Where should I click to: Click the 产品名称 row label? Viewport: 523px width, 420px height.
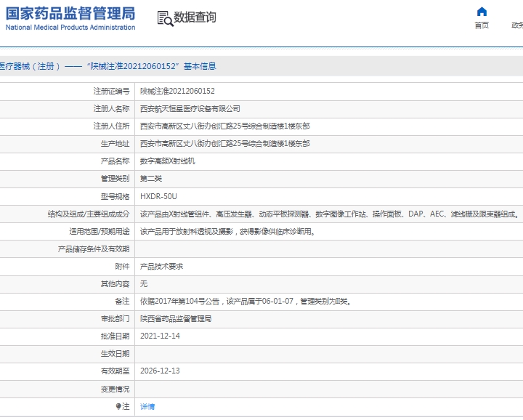click(115, 161)
